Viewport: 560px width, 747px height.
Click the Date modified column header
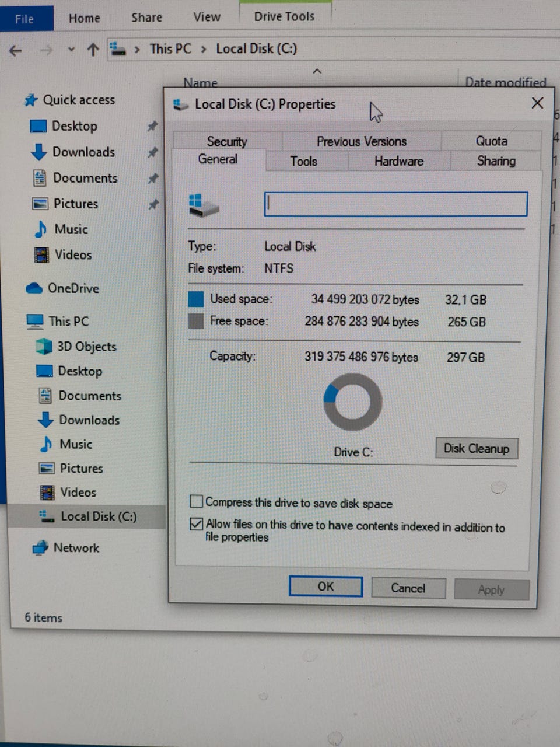(506, 83)
